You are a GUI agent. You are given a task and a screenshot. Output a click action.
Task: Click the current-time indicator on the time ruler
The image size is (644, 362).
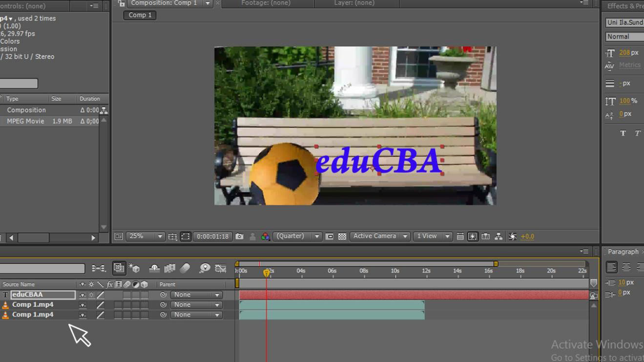click(267, 273)
